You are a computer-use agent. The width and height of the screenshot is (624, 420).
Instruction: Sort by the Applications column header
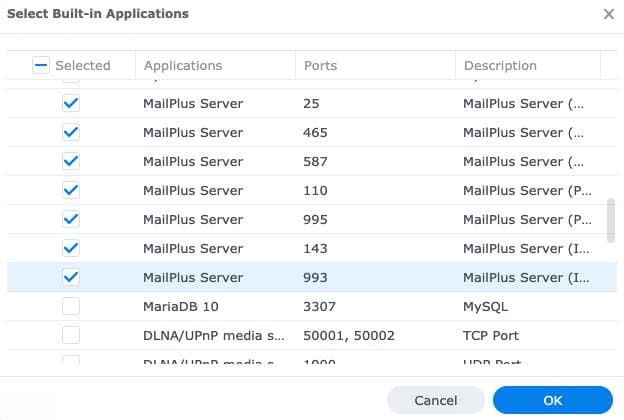[183, 65]
